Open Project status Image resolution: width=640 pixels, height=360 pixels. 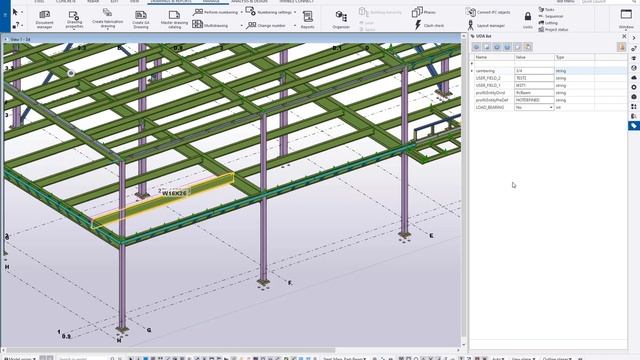[553, 29]
